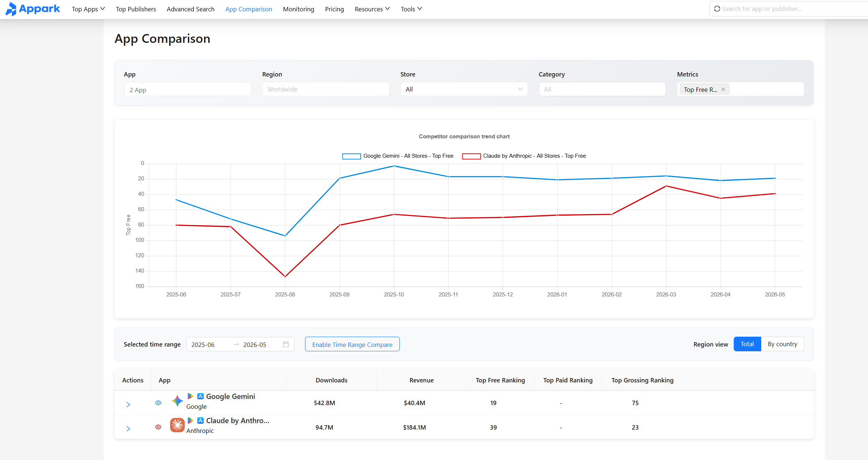
Task: Toggle Google Gemini chart visibility eye
Action: pos(158,403)
